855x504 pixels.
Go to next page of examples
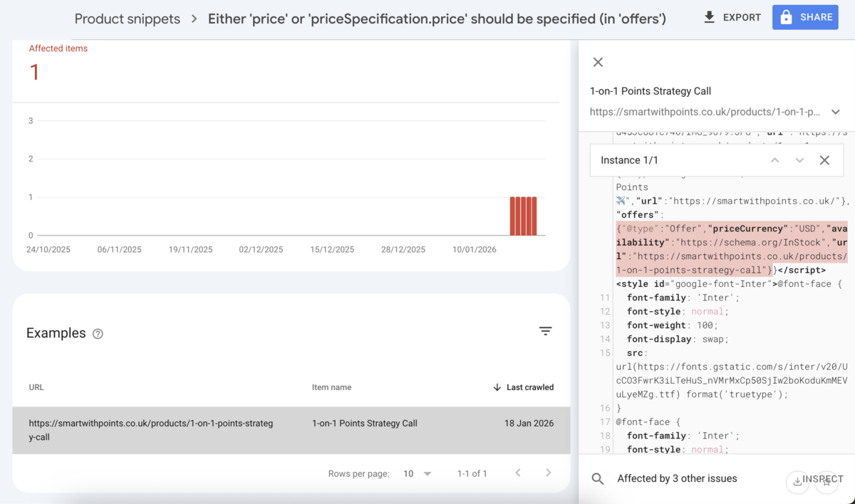tap(548, 473)
